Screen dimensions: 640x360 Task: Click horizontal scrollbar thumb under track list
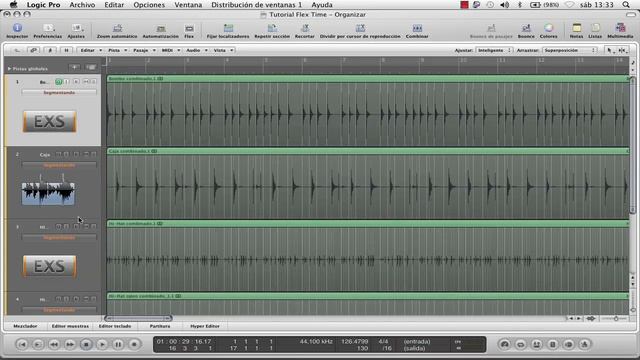[x=138, y=318]
